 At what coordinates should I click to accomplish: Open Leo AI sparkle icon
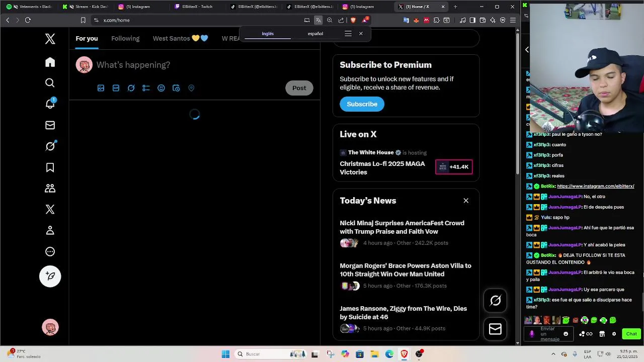click(493, 20)
